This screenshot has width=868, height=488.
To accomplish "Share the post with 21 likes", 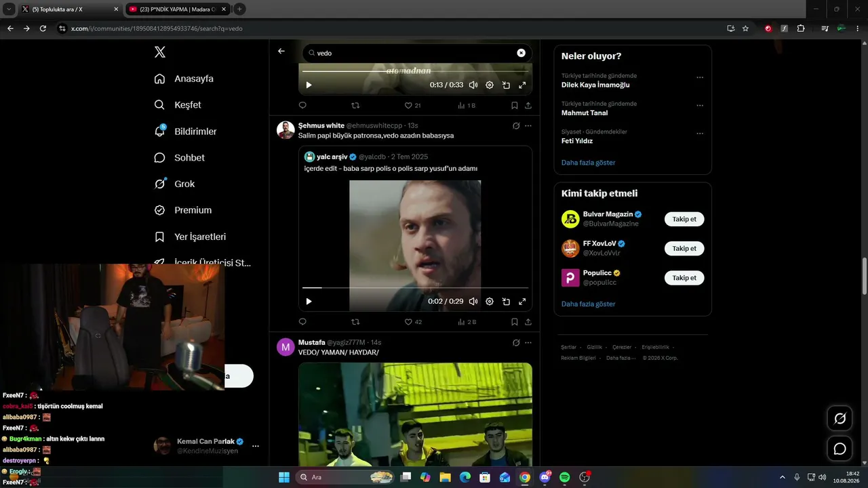I will coord(528,106).
